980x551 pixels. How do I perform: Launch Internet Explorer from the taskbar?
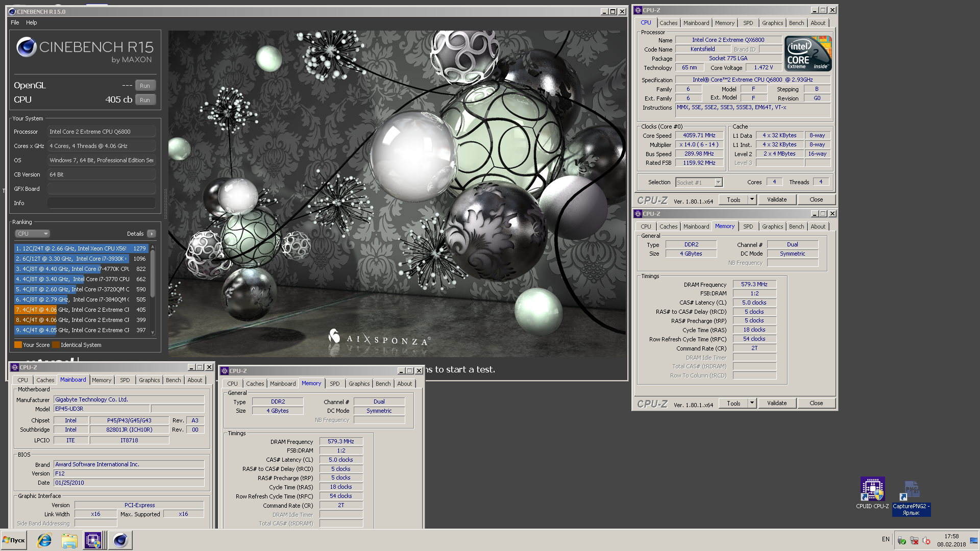44,540
